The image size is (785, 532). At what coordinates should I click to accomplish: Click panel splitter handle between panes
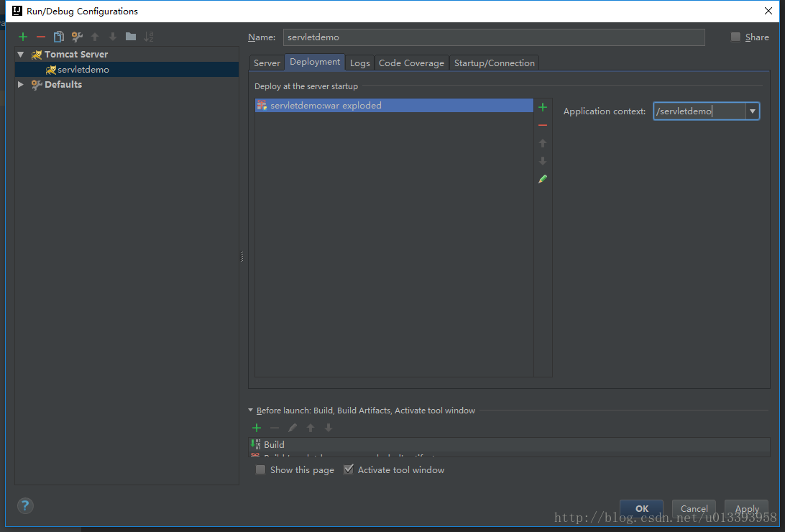(242, 257)
